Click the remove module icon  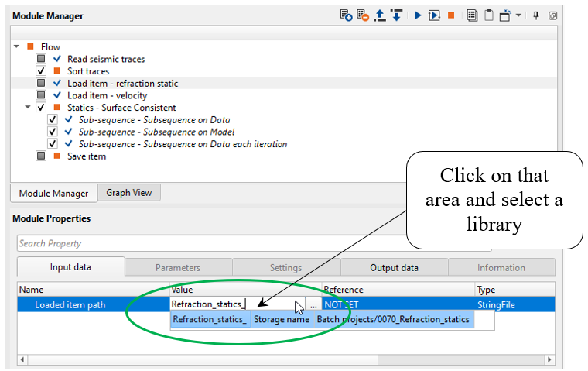(362, 15)
